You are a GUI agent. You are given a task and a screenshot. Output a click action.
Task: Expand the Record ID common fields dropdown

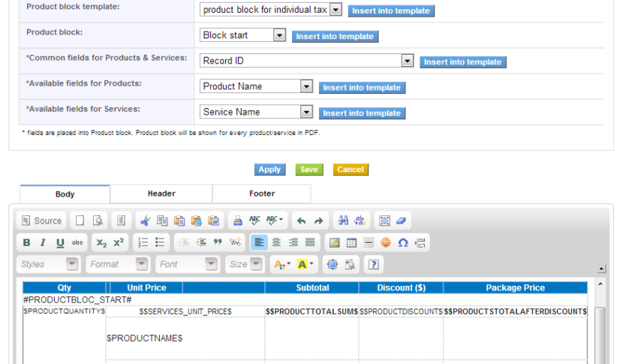point(407,61)
